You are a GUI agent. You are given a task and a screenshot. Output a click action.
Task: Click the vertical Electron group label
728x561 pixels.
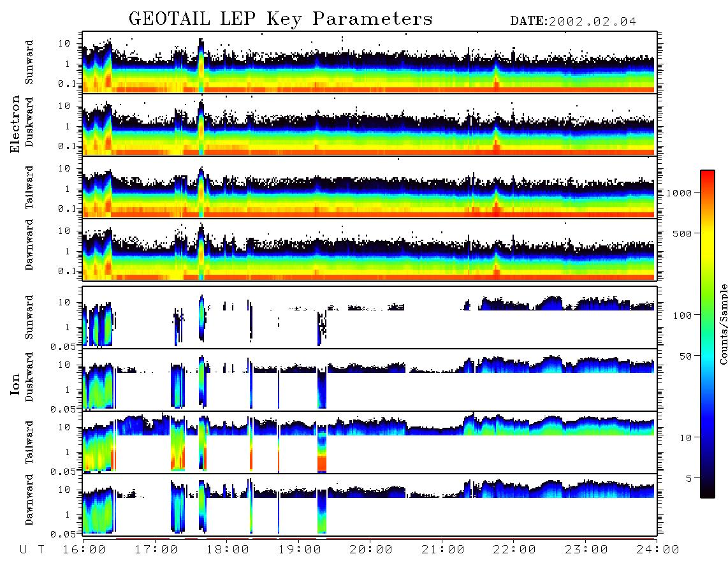tap(15, 124)
